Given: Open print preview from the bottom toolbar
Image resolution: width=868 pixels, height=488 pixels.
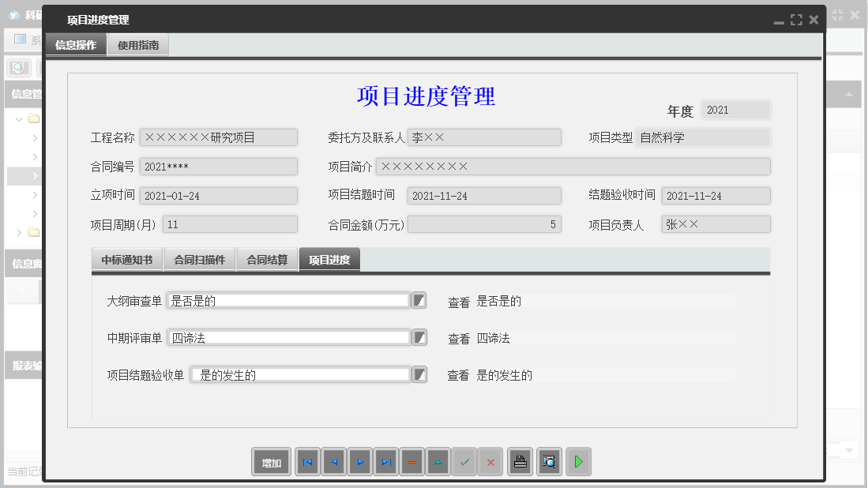Looking at the screenshot, I should coord(549,462).
